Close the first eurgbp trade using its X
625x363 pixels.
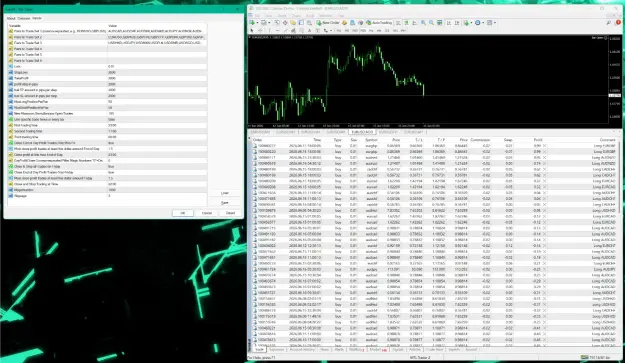[544, 146]
